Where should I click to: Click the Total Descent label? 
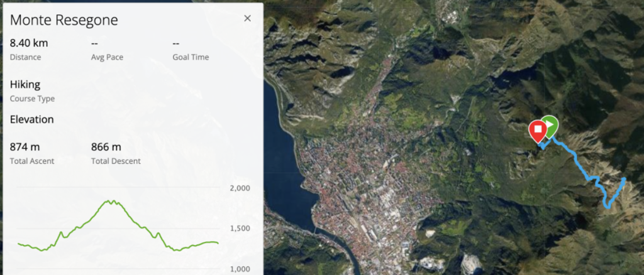pyautogui.click(x=116, y=161)
